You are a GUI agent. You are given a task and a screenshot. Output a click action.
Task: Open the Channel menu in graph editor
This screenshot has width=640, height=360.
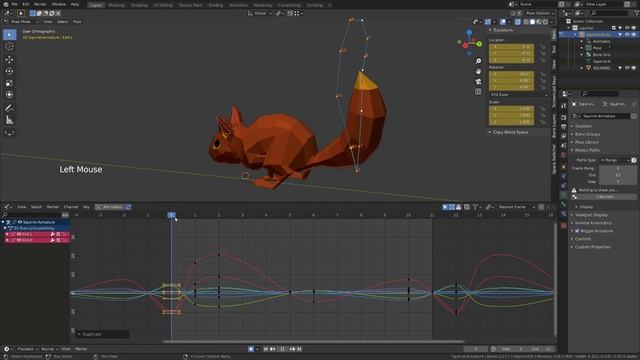pyautogui.click(x=71, y=207)
